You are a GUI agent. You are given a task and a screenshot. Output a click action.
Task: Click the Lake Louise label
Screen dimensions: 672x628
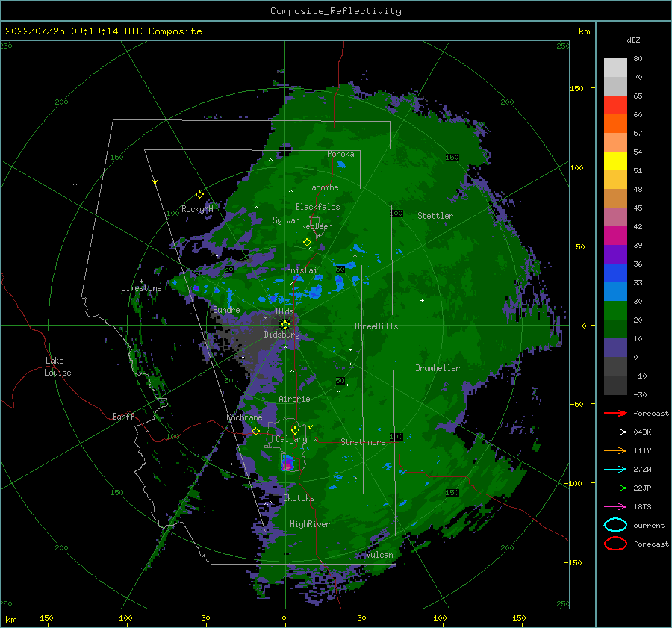click(57, 367)
